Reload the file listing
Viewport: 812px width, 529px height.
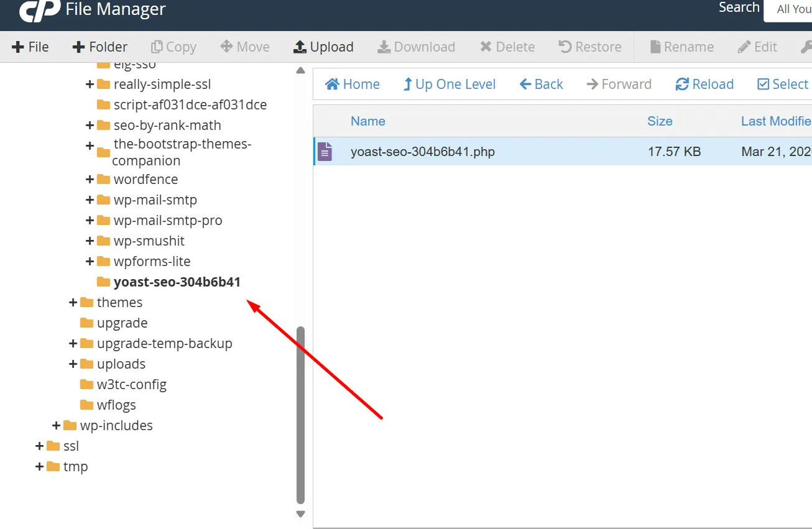click(x=704, y=84)
